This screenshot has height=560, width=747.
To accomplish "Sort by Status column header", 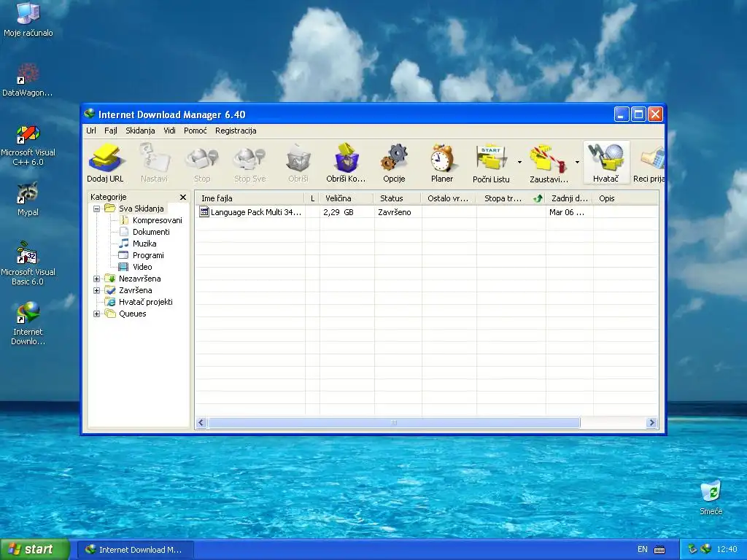I will tap(398, 198).
